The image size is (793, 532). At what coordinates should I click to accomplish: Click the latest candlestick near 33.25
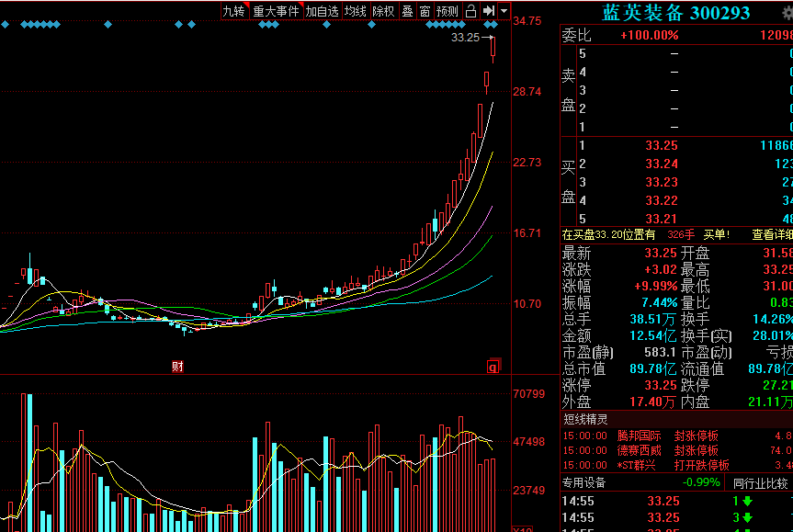click(493, 48)
